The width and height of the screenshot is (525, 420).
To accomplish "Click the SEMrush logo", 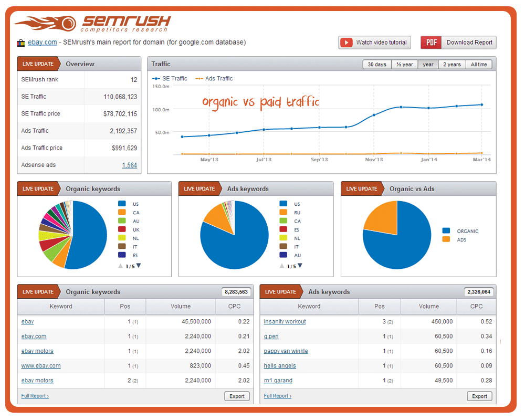I will (x=92, y=24).
